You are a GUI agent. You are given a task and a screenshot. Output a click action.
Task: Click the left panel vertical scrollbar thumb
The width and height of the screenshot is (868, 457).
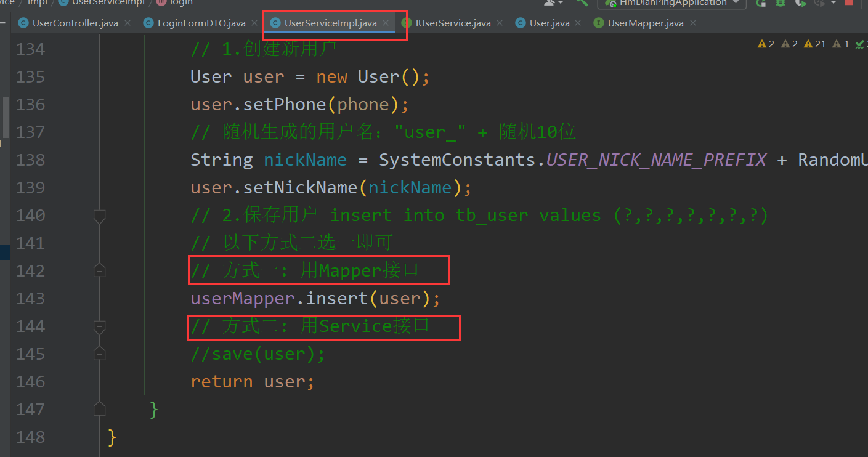pyautogui.click(x=6, y=118)
